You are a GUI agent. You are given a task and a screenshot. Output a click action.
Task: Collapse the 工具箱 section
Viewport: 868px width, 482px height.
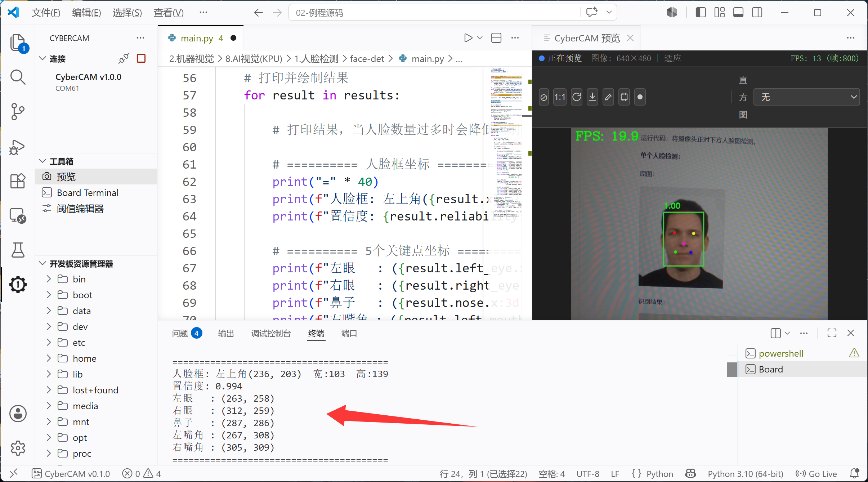pyautogui.click(x=43, y=161)
